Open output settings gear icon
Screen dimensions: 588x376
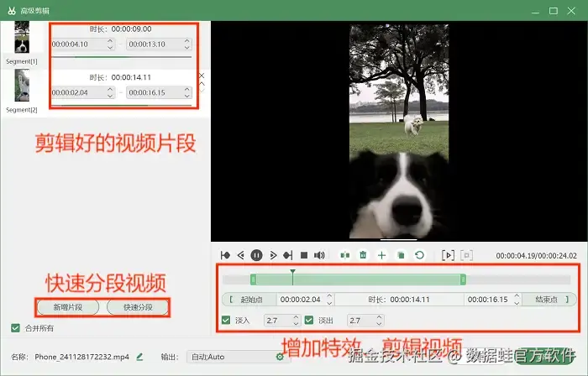pos(280,357)
